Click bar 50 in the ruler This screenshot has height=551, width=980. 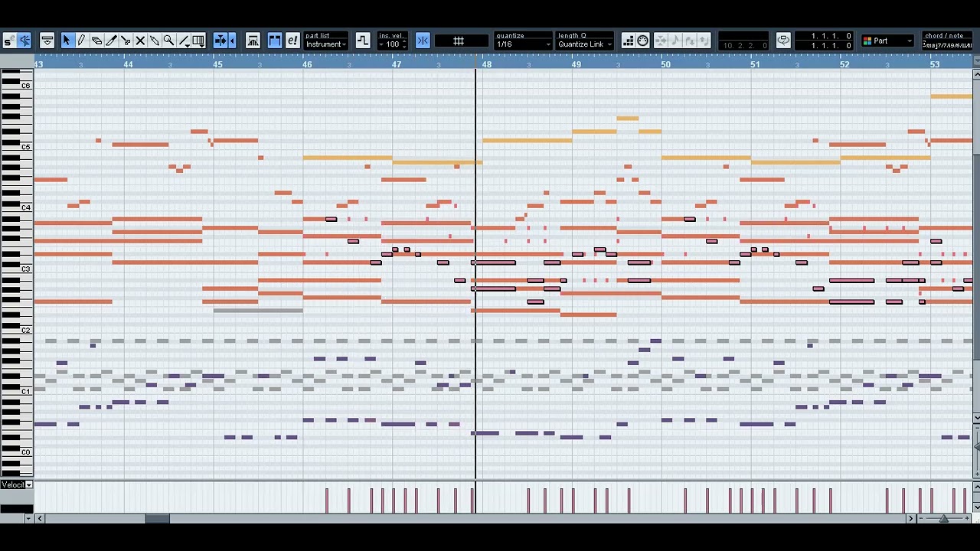[665, 64]
